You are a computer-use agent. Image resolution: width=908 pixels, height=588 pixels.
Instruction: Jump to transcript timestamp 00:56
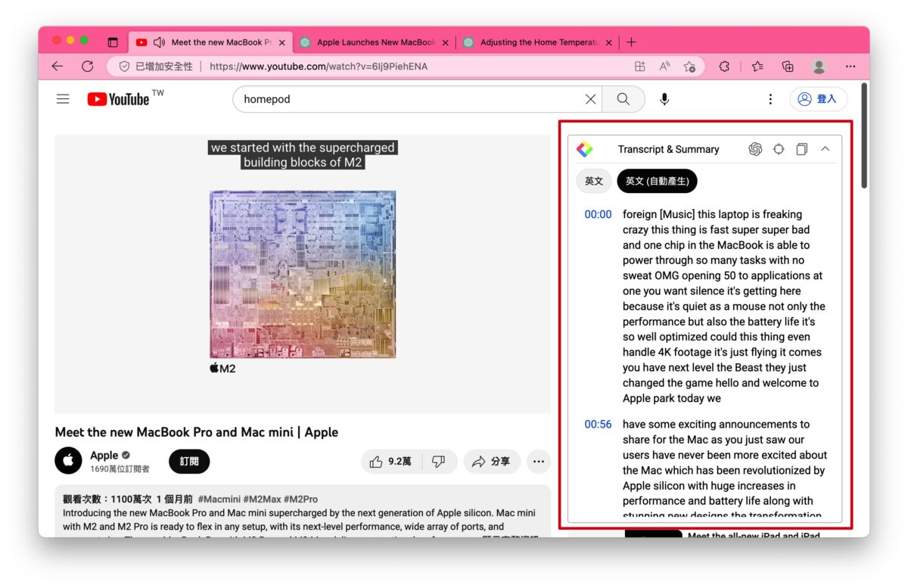598,425
